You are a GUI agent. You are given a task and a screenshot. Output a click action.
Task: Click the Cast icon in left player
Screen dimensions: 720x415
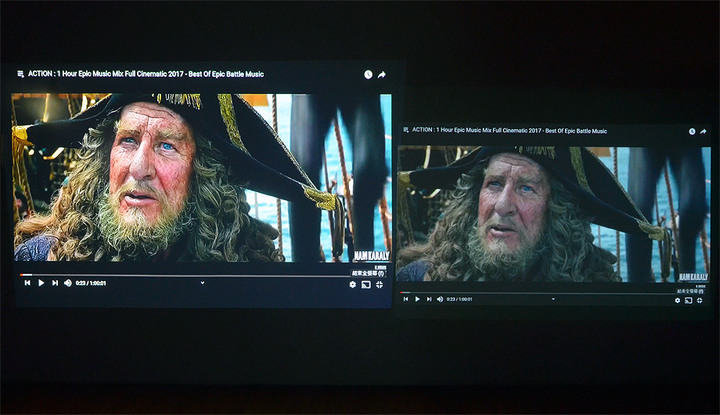click(366, 285)
